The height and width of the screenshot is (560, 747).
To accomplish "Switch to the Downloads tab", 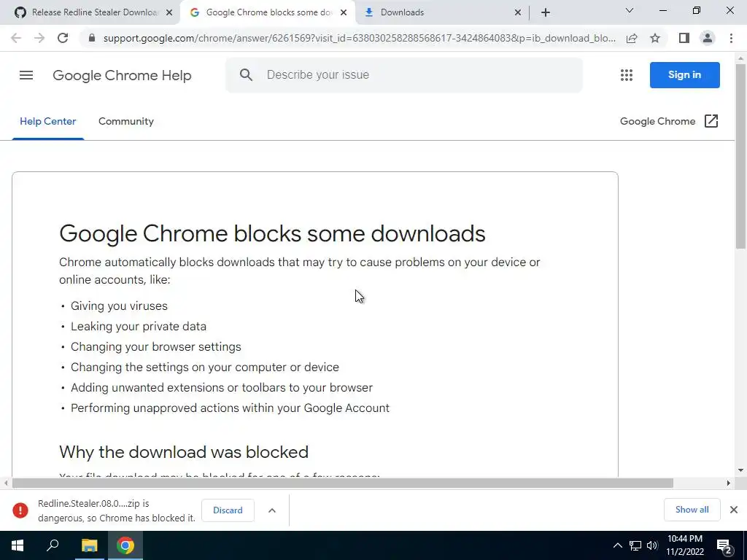I will 443,12.
